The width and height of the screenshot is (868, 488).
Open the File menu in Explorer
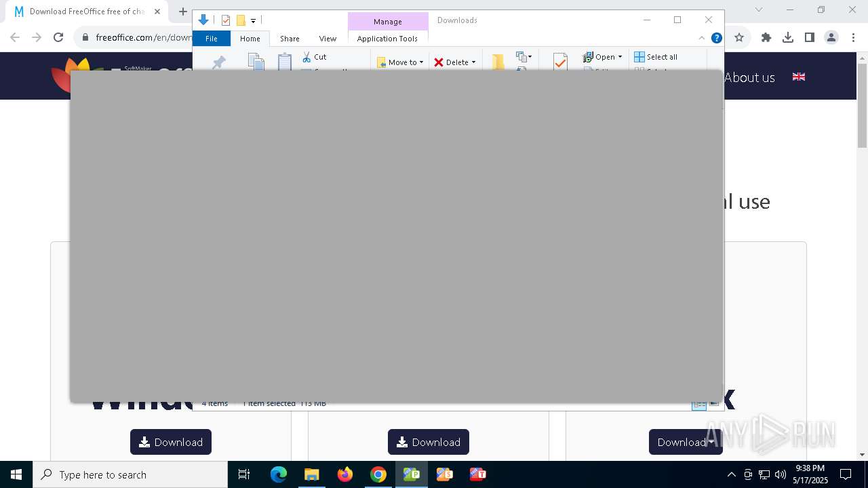212,39
